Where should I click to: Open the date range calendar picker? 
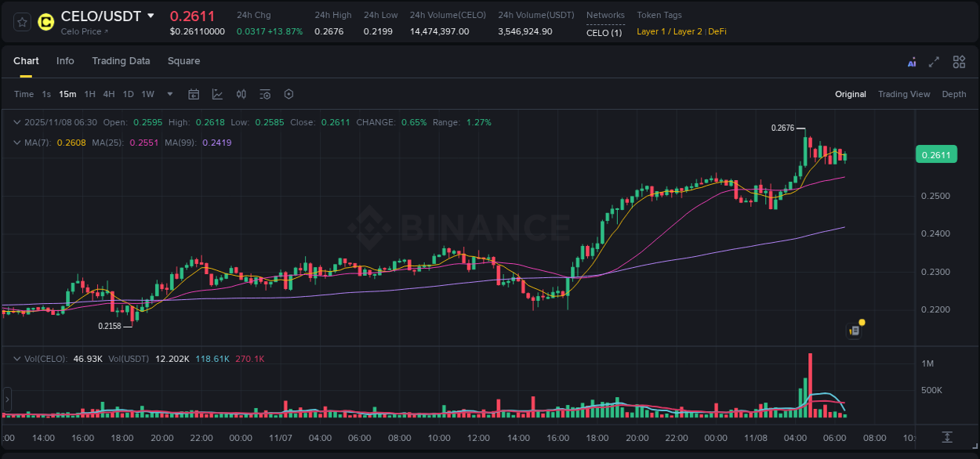tap(194, 94)
